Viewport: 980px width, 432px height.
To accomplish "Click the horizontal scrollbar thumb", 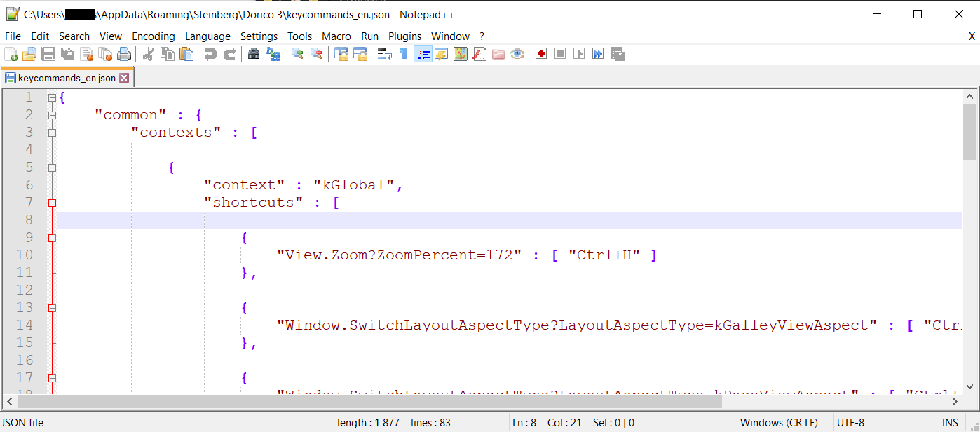I will pyautogui.click(x=369, y=401).
